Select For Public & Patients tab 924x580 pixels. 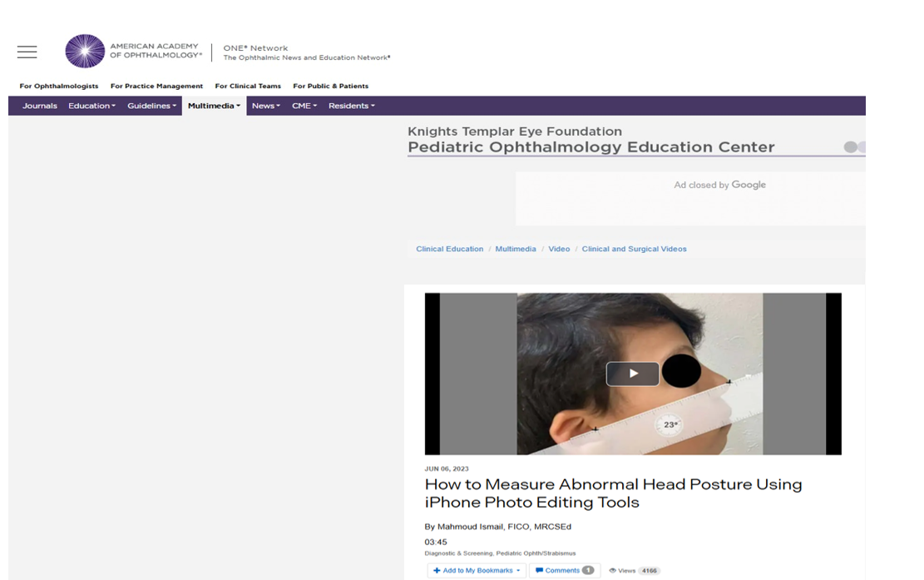(330, 86)
